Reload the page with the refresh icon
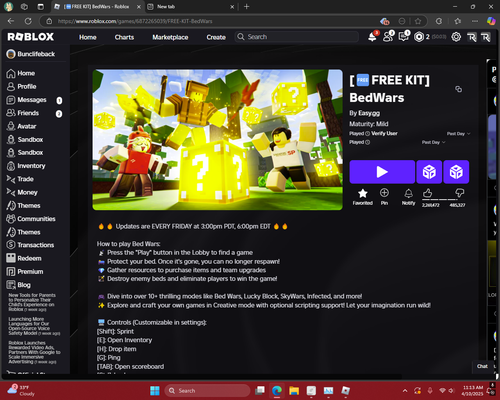Screen dimensions: 500x400 pyautogui.click(x=28, y=21)
